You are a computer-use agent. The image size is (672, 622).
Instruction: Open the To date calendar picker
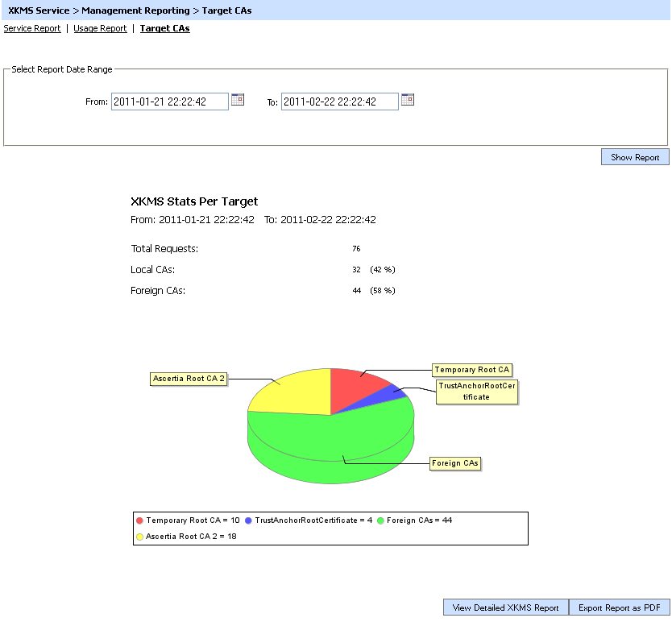pos(408,100)
